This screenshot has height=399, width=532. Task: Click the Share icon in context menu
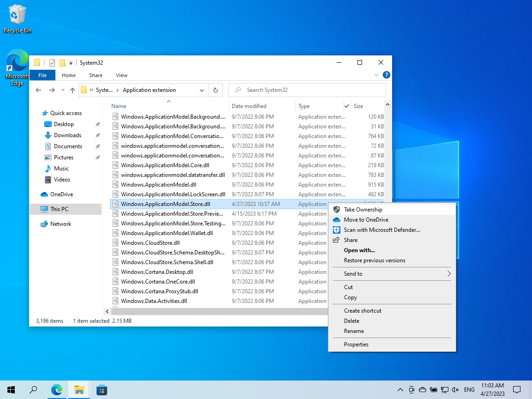tap(336, 240)
